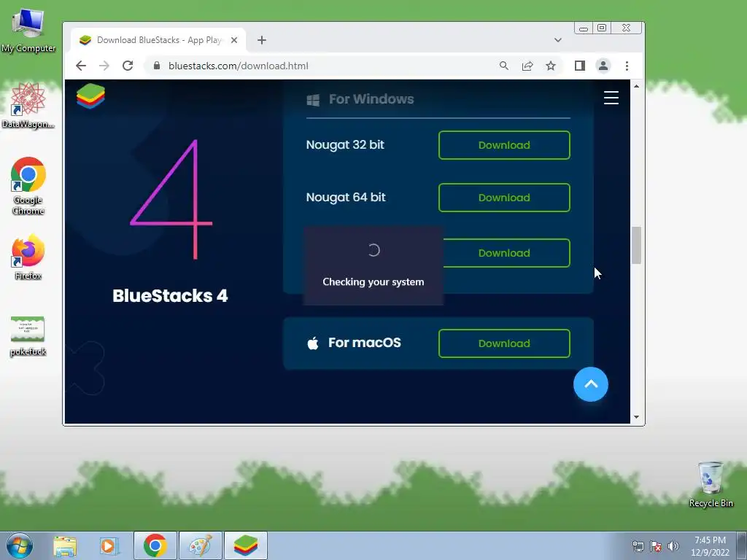Open the volume speaker tray icon
The width and height of the screenshot is (747, 560).
pyautogui.click(x=673, y=546)
